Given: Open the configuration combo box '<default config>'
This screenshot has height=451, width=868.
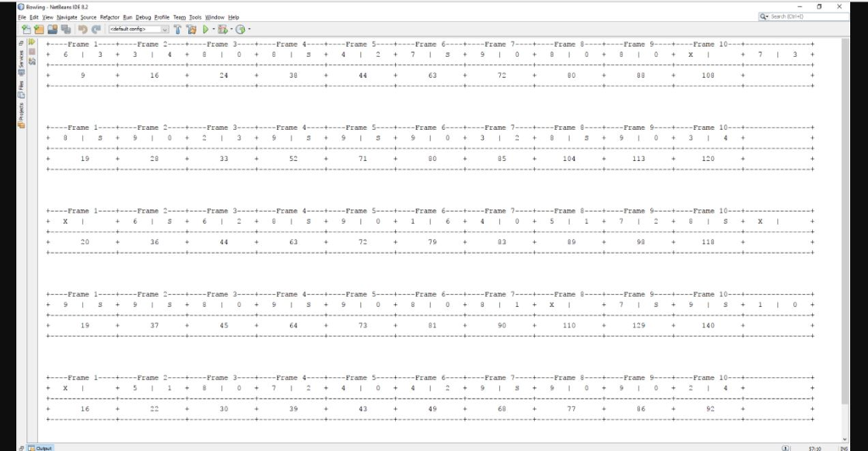Looking at the screenshot, I should (x=138, y=30).
